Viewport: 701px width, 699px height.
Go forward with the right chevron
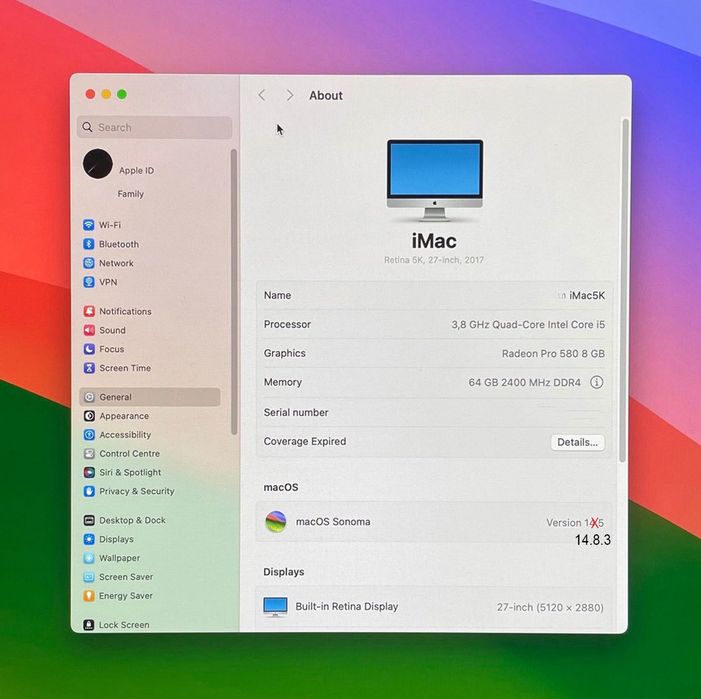(290, 95)
